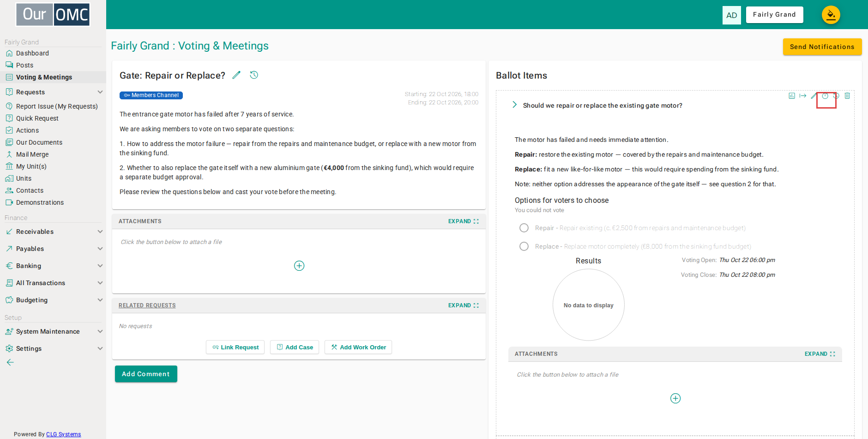This screenshot has width=868, height=439.
Task: Expand the Related Requests panel
Action: click(464, 305)
